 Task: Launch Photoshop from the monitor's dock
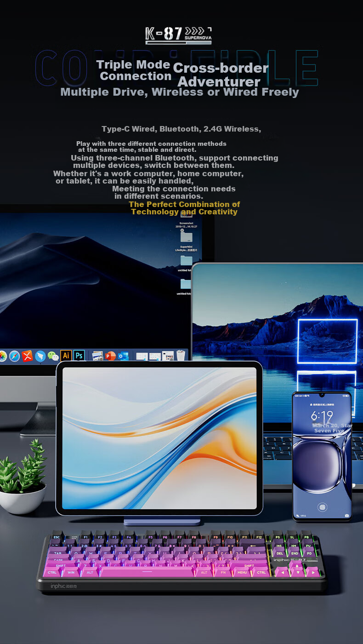click(x=79, y=356)
